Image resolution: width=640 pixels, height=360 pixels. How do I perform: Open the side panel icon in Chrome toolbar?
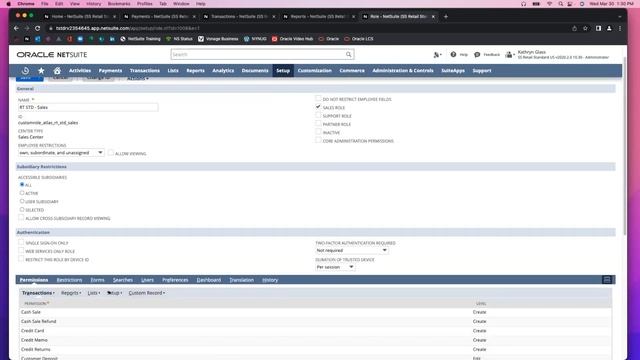click(x=598, y=28)
